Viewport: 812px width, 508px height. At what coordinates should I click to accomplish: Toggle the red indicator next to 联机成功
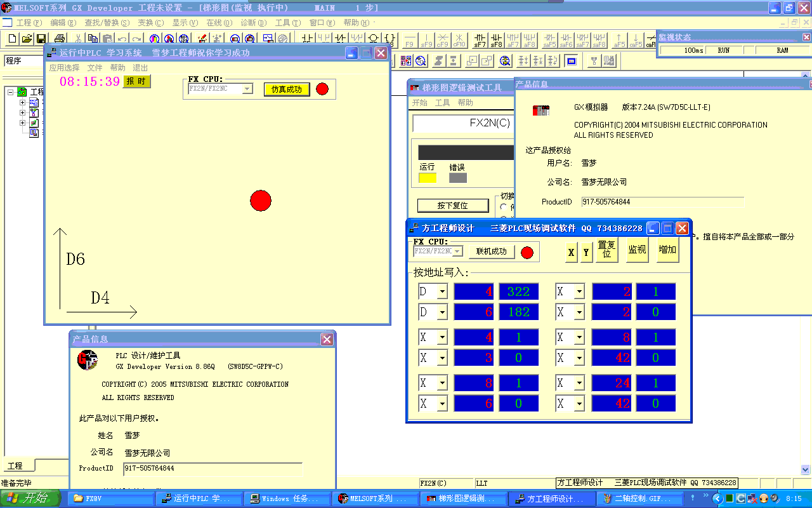point(527,253)
